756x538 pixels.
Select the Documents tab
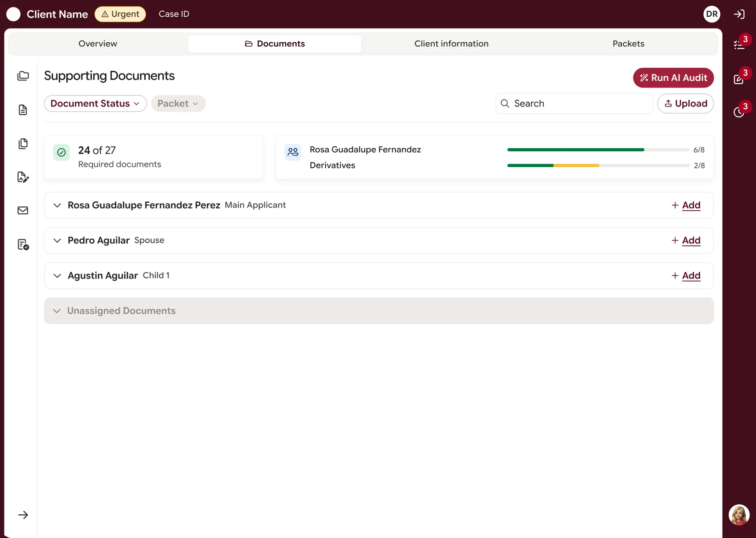[275, 44]
